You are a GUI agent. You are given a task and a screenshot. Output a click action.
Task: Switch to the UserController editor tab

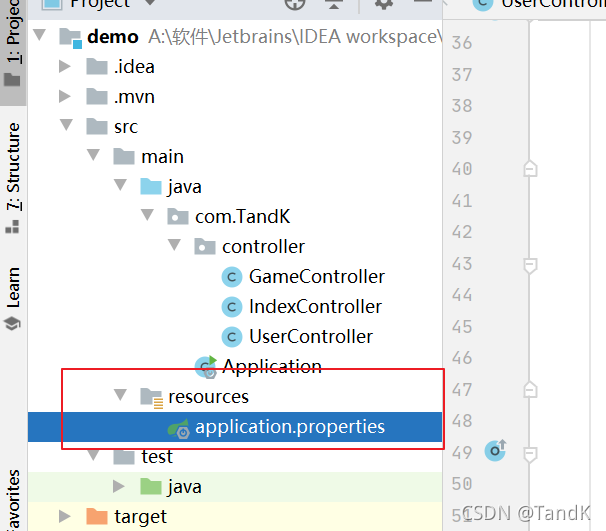click(539, 4)
